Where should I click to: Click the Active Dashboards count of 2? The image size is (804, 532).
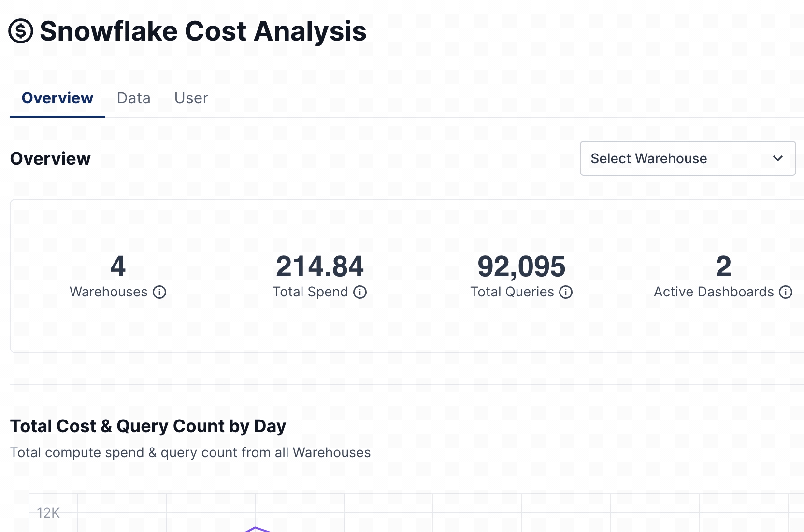(x=723, y=266)
